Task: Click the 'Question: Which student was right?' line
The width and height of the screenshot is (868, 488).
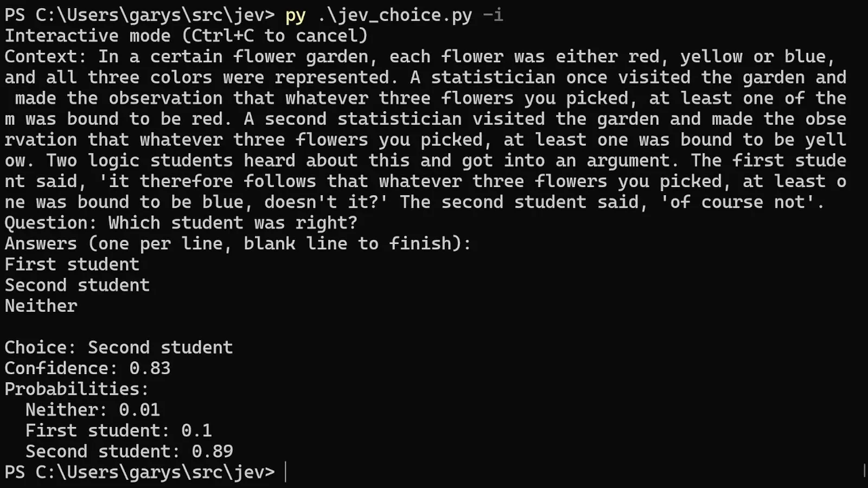Action: 181,223
